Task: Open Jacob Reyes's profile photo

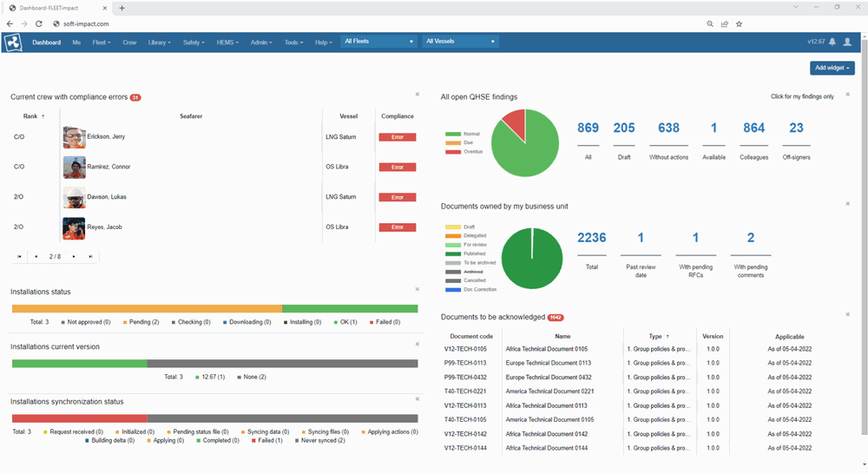Action: coord(74,227)
